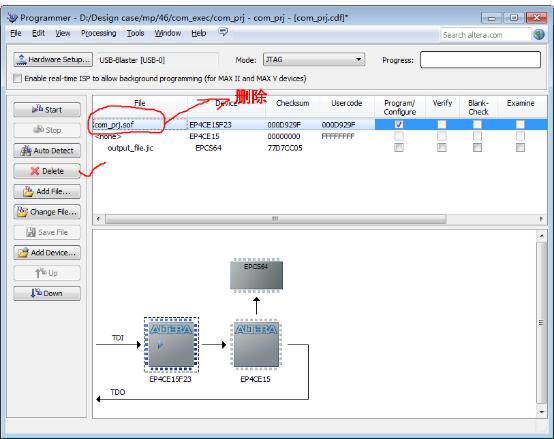Open the Edit menu
554x439 pixels.
pyautogui.click(x=38, y=33)
